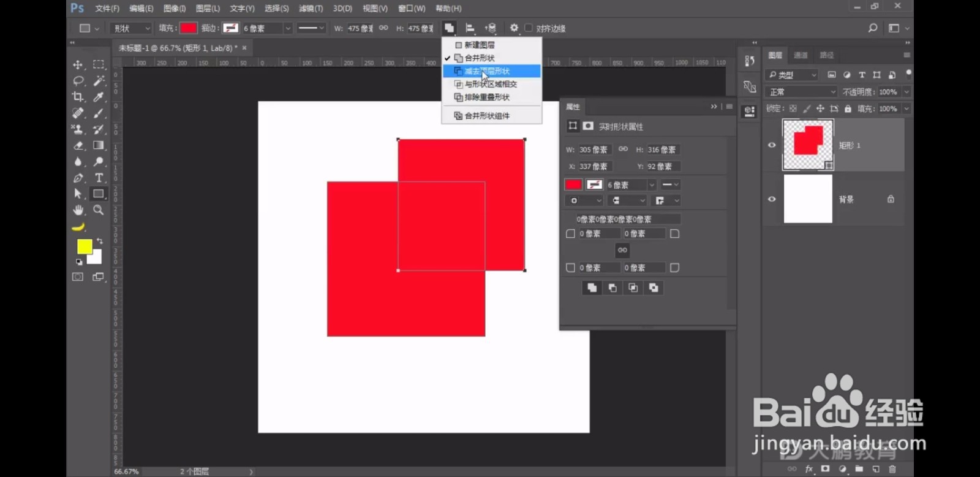Screen dimensions: 980x477
Task: Open opacity 100% dropdown arrow
Action: [907, 92]
